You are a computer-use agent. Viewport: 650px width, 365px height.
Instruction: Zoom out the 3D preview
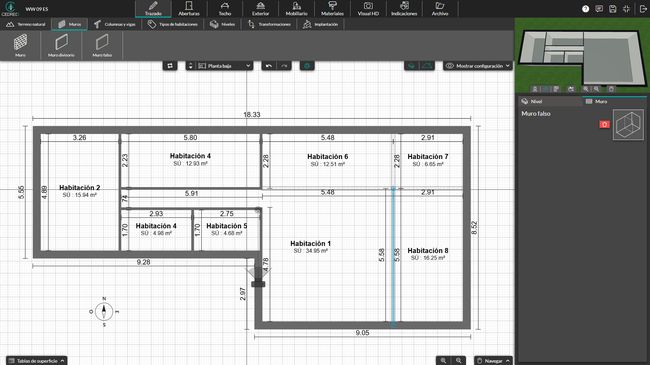(597, 89)
